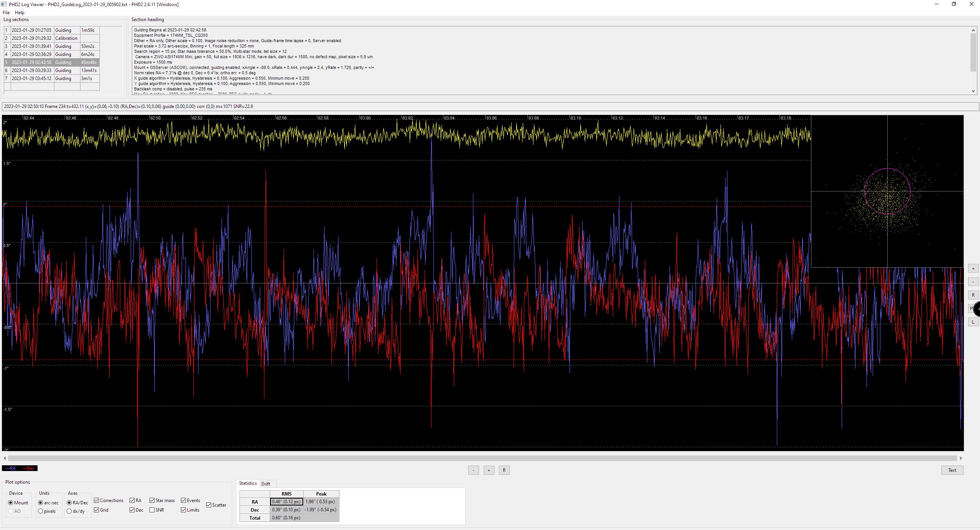Enable the SNR checkbox
The width and height of the screenshot is (980, 530).
(x=152, y=510)
